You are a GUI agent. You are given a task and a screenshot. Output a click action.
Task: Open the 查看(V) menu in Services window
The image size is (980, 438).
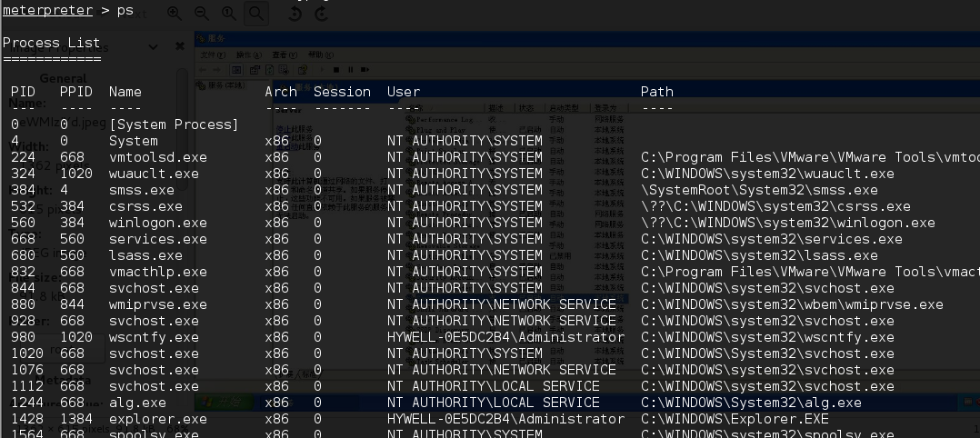point(285,55)
